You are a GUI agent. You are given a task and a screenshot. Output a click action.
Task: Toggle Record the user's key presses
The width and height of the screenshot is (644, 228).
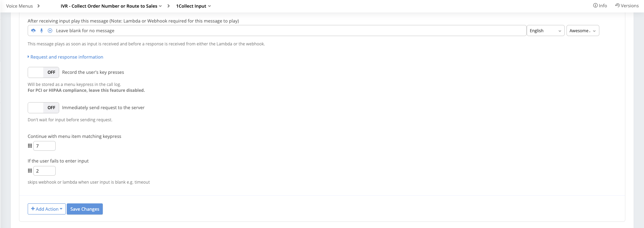point(43,72)
